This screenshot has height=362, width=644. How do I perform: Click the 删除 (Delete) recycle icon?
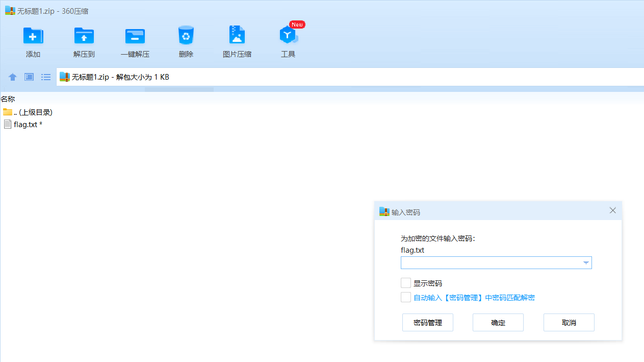pyautogui.click(x=186, y=36)
